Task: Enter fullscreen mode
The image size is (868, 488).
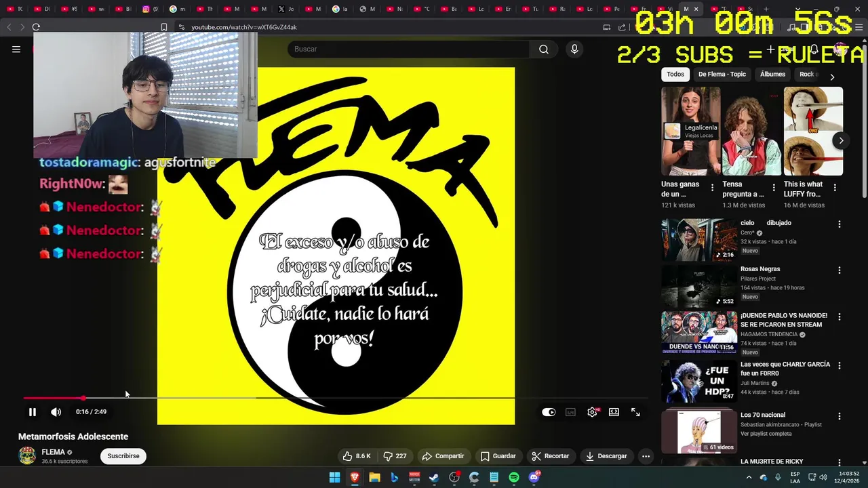Action: tap(635, 411)
